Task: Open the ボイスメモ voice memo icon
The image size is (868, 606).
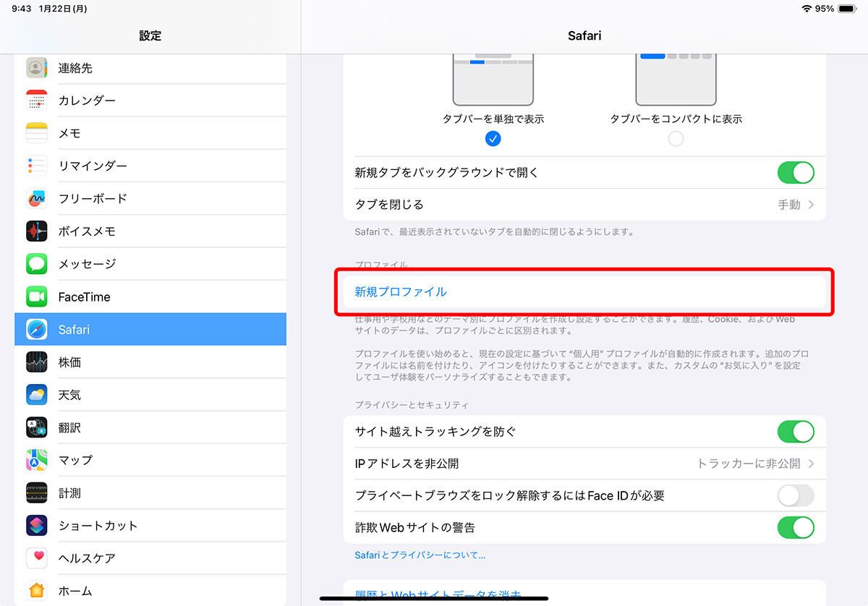Action: [37, 231]
